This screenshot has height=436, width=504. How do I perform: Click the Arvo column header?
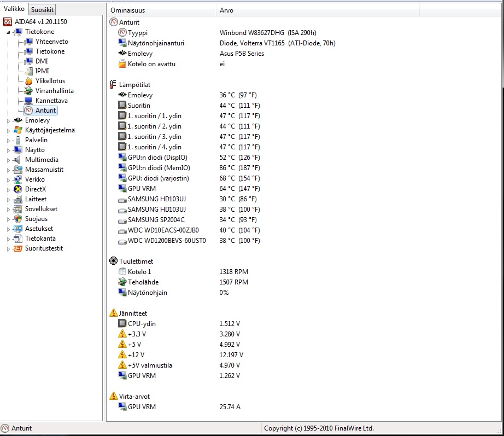click(317, 10)
